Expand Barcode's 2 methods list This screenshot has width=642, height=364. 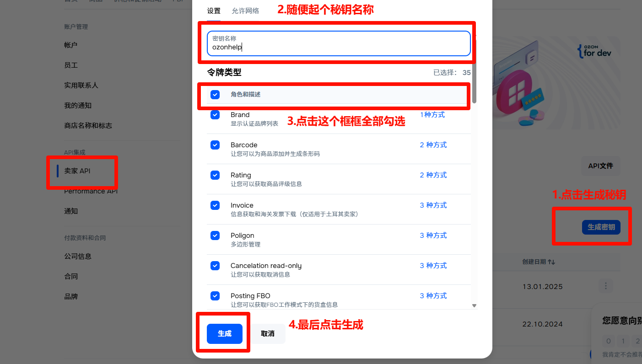[433, 145]
